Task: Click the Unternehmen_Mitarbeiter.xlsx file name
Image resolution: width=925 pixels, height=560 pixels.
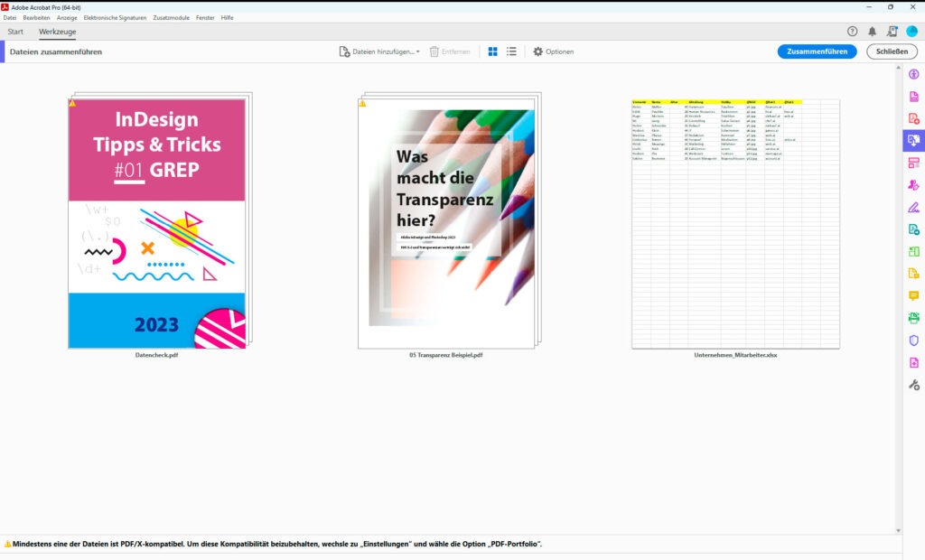Action: click(x=735, y=355)
